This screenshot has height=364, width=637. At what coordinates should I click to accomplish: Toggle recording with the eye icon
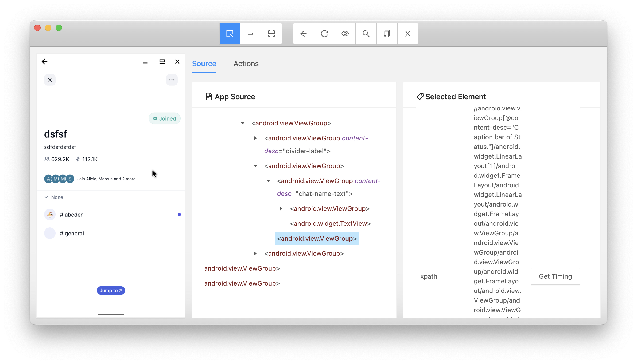[x=345, y=34]
